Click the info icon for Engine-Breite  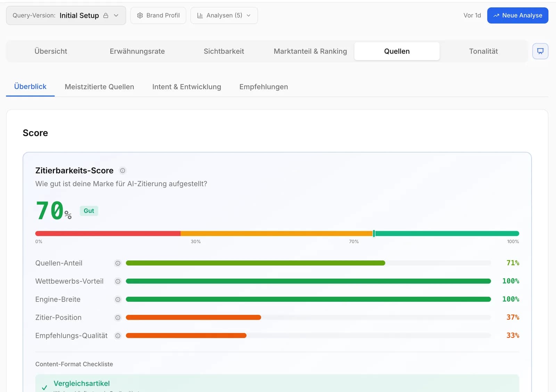[118, 300]
